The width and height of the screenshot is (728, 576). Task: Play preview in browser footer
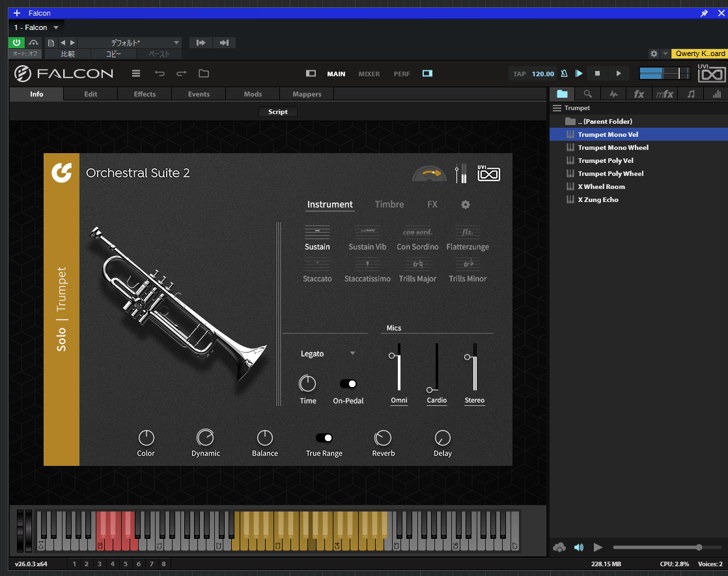[x=598, y=548]
